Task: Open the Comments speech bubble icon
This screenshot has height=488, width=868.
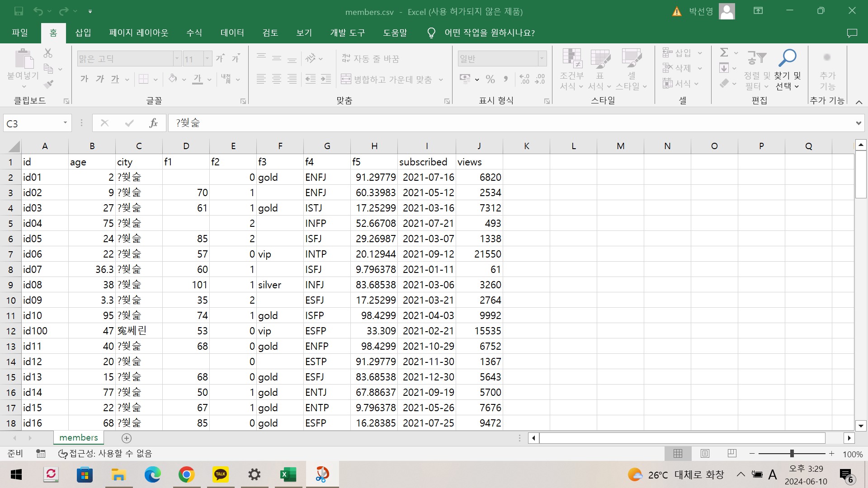Action: (852, 33)
